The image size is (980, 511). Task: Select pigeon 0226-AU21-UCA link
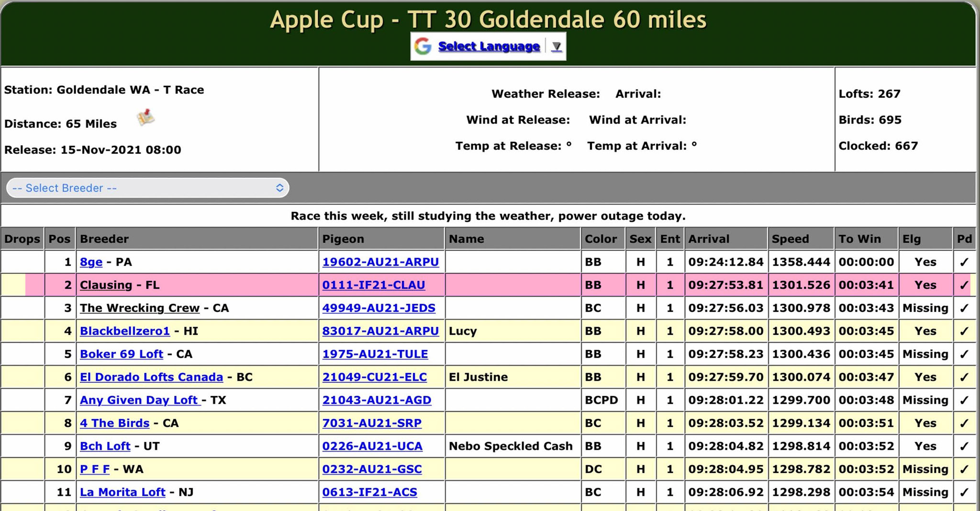click(x=372, y=446)
